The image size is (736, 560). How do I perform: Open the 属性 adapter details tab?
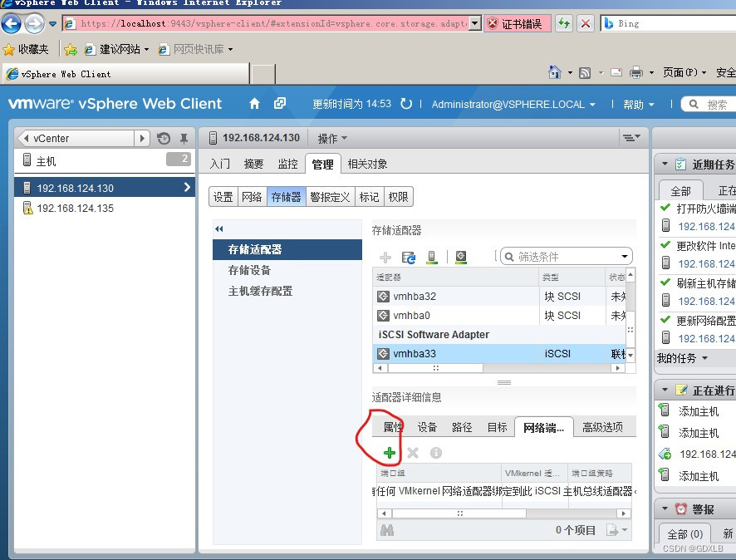pyautogui.click(x=393, y=427)
